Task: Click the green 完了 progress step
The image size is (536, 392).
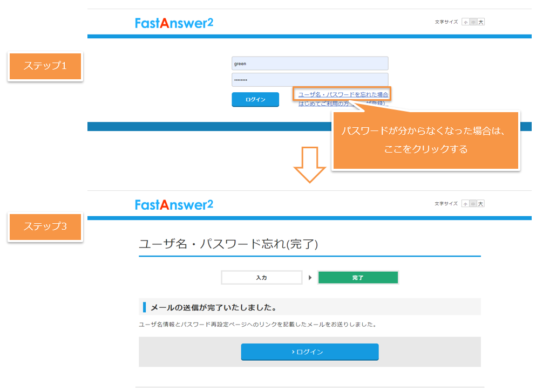Action: tap(358, 278)
